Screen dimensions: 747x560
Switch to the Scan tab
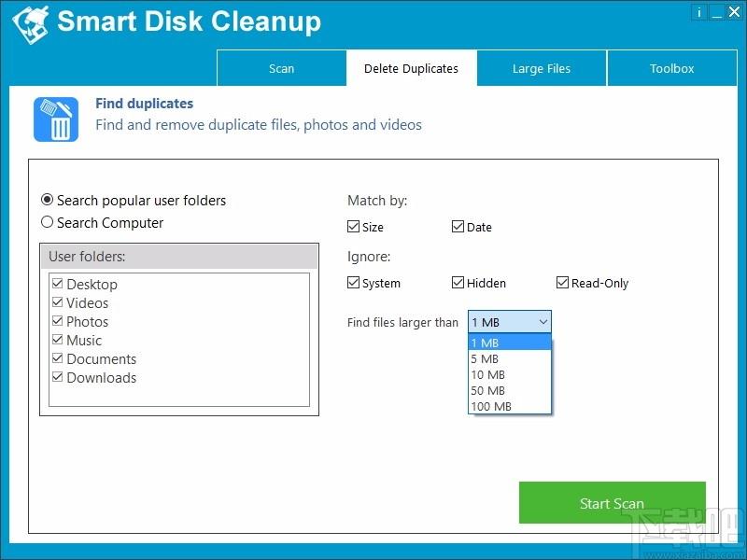tap(282, 68)
